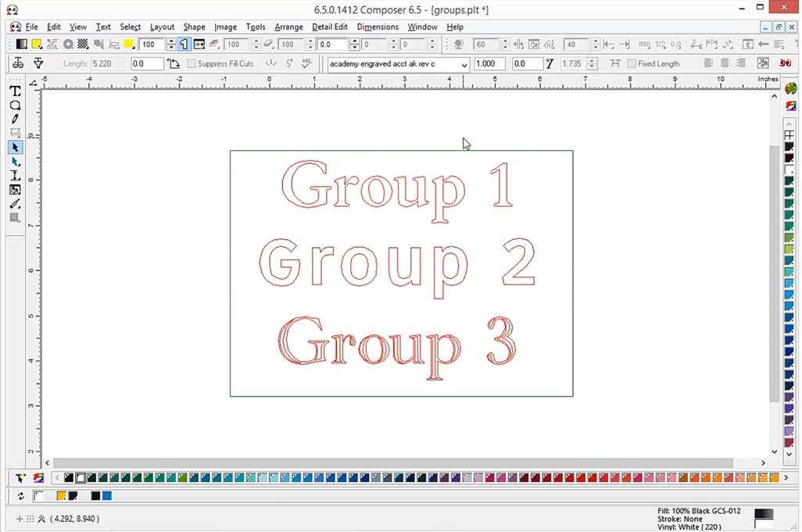Activate the arrow Selection pointer tool
Image resolution: width=802 pixels, height=532 pixels.
point(15,147)
